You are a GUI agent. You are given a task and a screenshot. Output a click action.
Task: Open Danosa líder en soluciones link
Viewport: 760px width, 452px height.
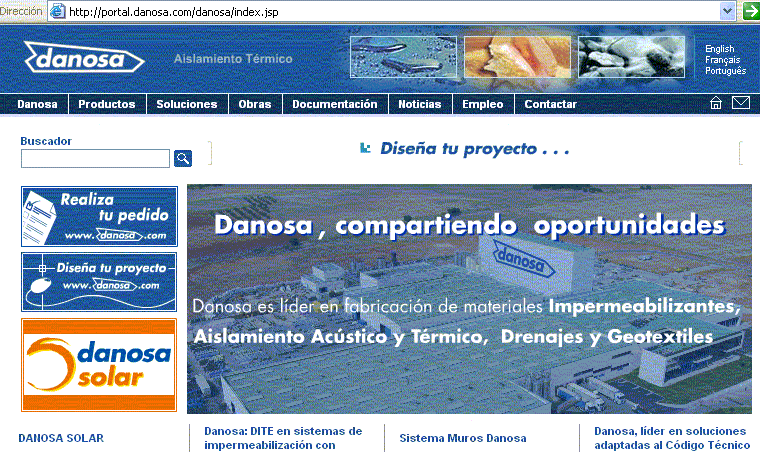[x=672, y=438]
